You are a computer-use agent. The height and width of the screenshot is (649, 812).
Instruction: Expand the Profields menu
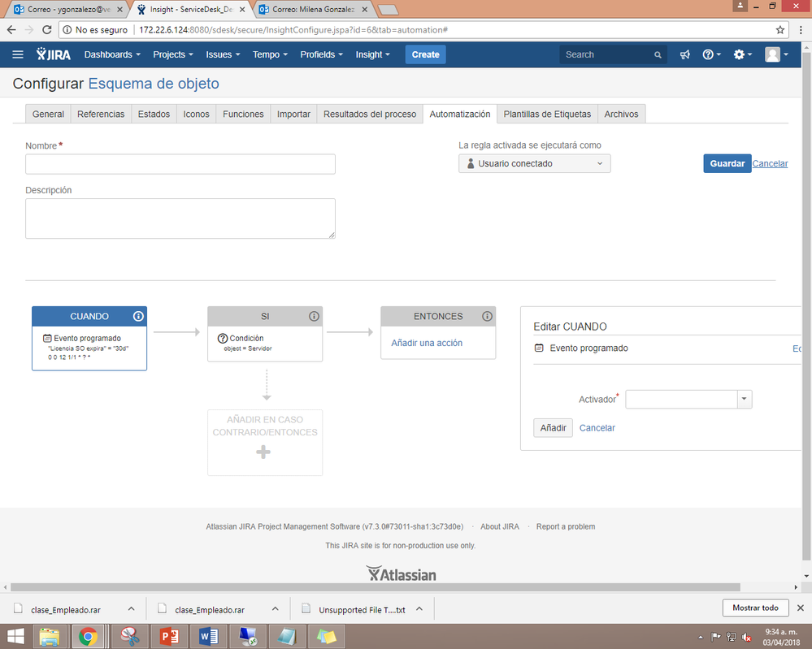321,54
